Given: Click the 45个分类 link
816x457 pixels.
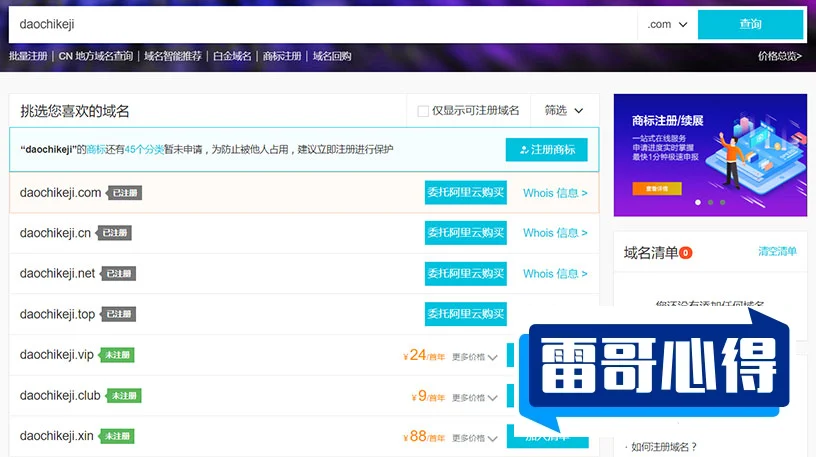Looking at the screenshot, I should (144, 150).
